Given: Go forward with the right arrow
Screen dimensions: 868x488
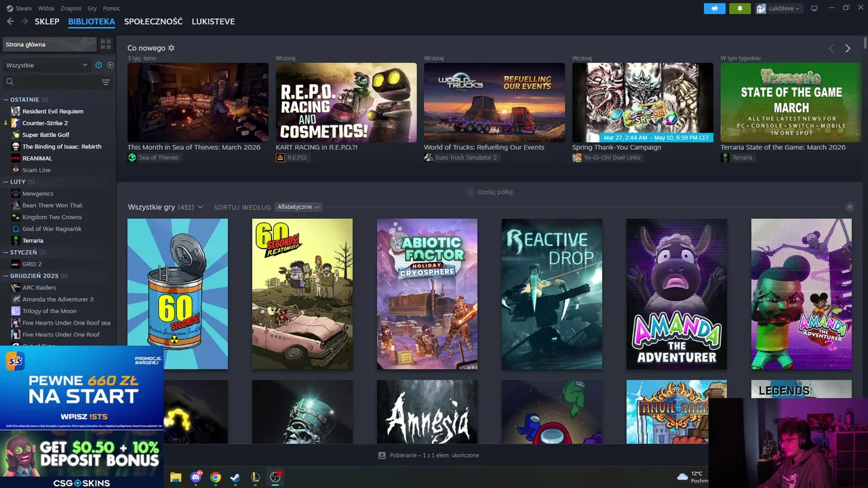Looking at the screenshot, I should [x=25, y=22].
